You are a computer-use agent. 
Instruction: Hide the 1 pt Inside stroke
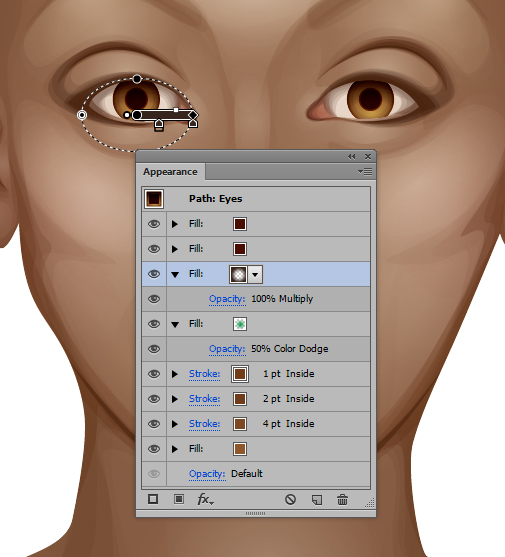pos(154,374)
